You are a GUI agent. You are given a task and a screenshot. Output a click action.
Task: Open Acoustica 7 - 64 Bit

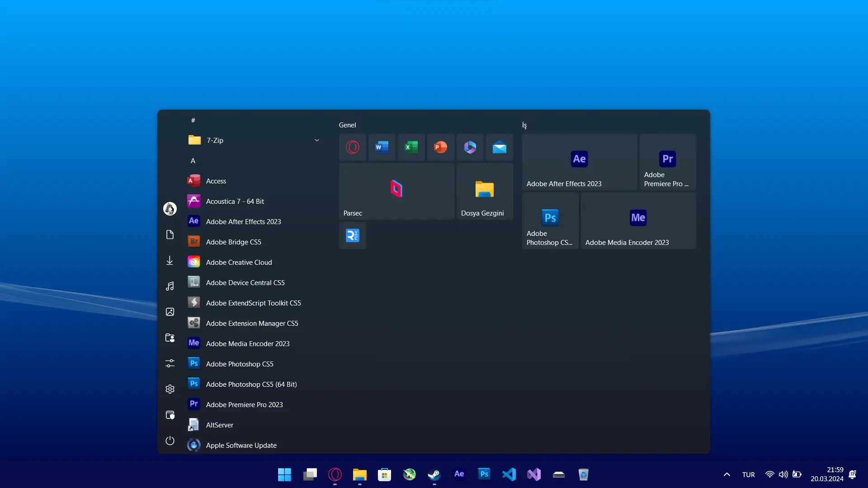click(x=255, y=201)
